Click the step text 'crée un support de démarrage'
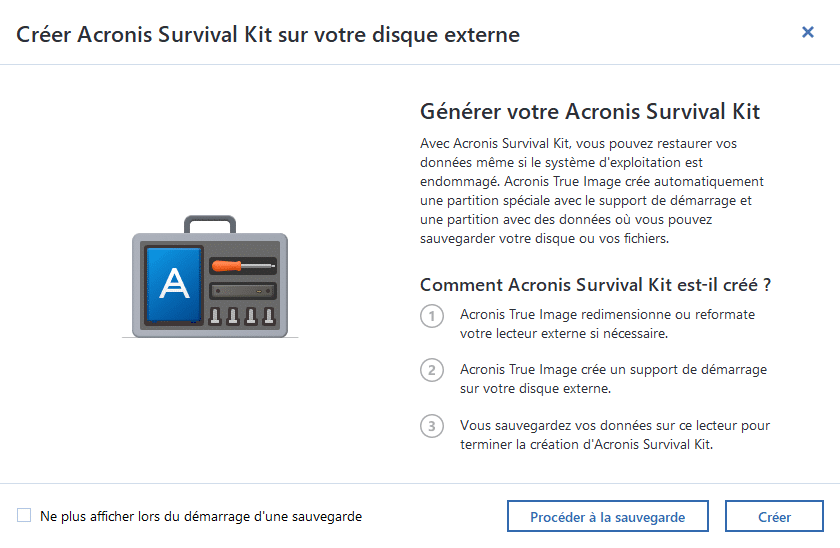The image size is (840, 548). [613, 379]
